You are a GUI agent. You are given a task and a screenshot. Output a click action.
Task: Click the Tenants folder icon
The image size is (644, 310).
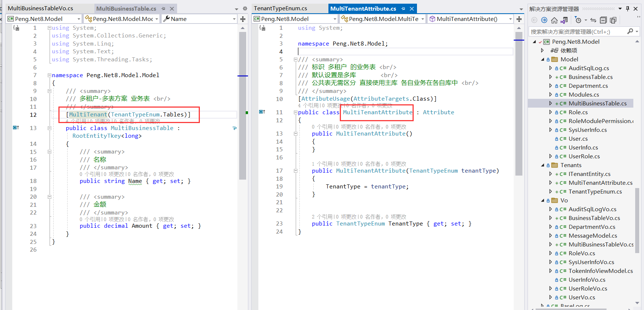click(555, 165)
